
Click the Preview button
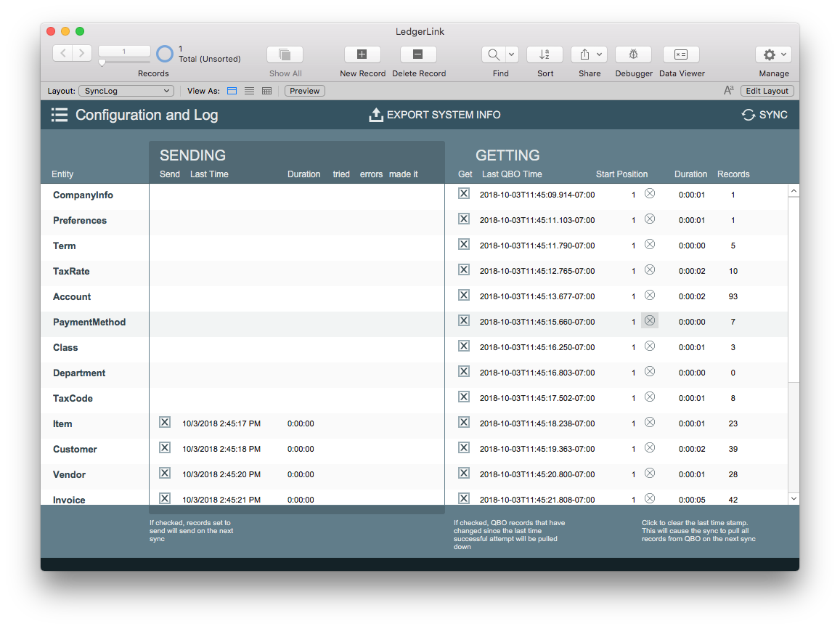305,91
